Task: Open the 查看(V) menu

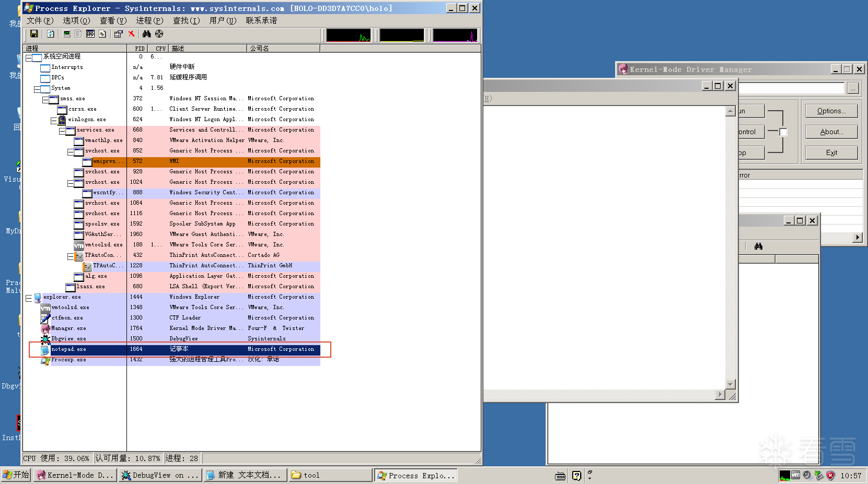Action: [113, 21]
